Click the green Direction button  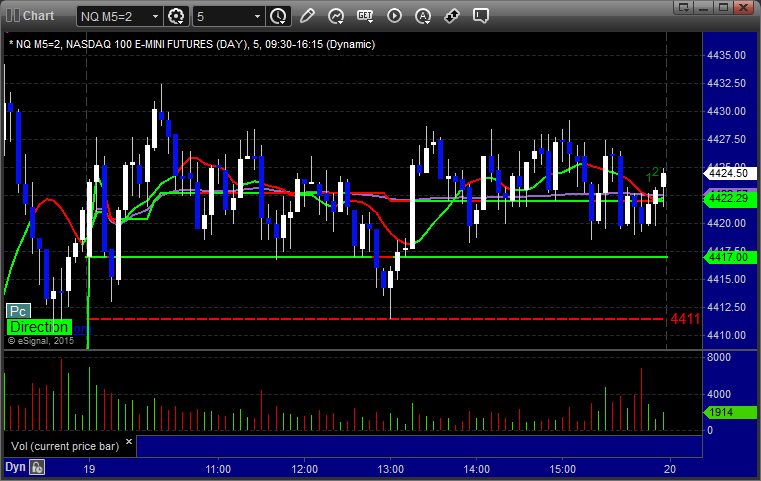click(39, 327)
